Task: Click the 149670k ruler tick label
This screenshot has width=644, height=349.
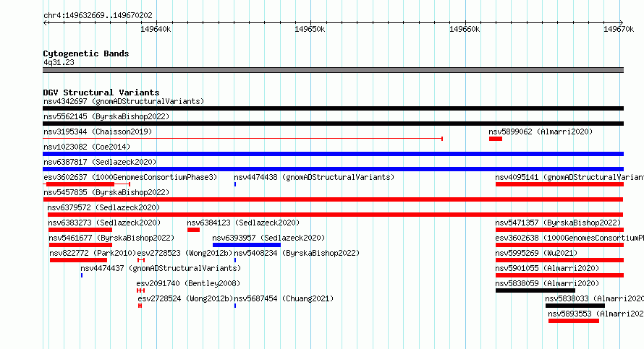Action: pos(619,30)
